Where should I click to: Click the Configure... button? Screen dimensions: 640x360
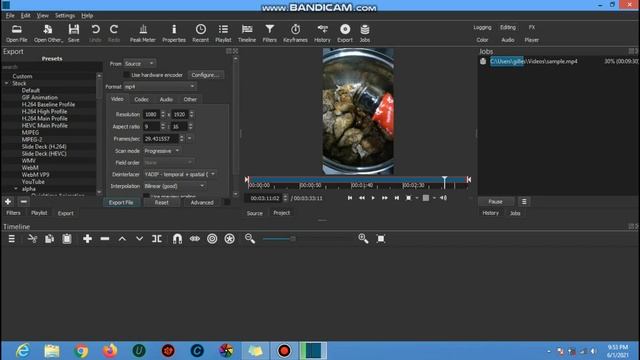[205, 75]
